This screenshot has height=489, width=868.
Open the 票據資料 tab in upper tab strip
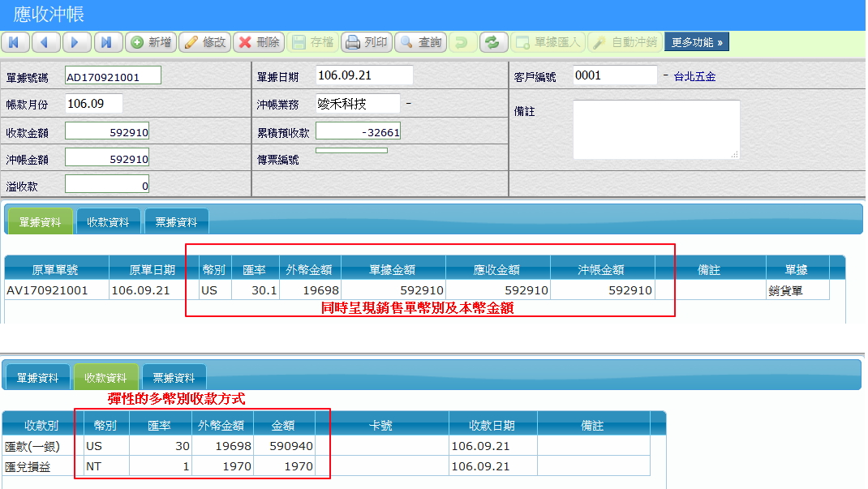[176, 221]
